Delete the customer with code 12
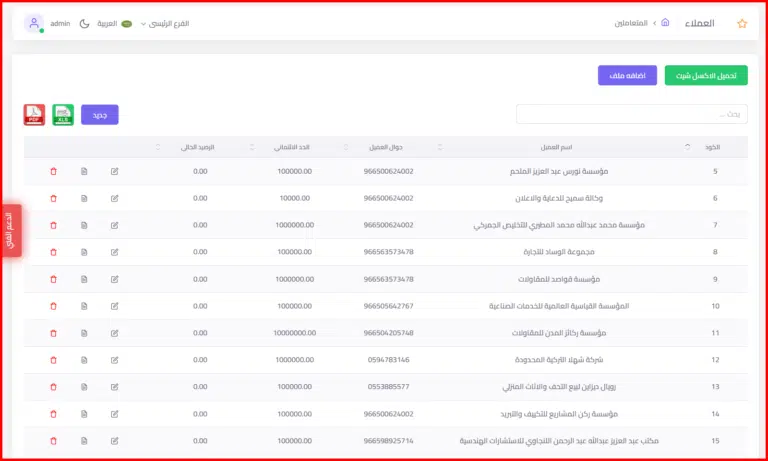Image resolution: width=768 pixels, height=461 pixels. (53, 359)
